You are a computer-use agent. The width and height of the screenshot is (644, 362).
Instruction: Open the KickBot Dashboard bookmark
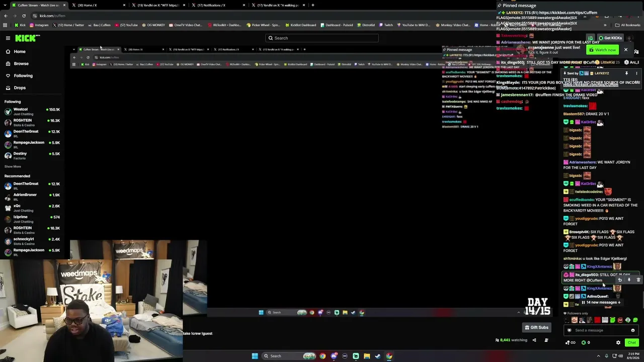pyautogui.click(x=300, y=25)
